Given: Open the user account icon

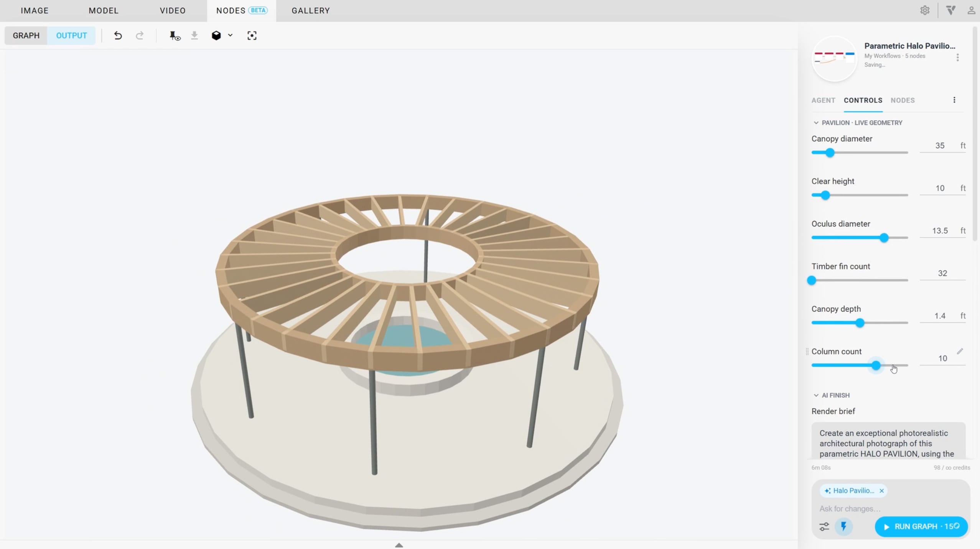Looking at the screenshot, I should (971, 10).
